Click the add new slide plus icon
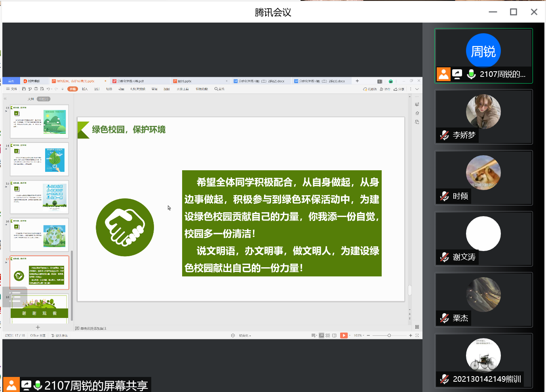The image size is (546, 392). coord(38,327)
